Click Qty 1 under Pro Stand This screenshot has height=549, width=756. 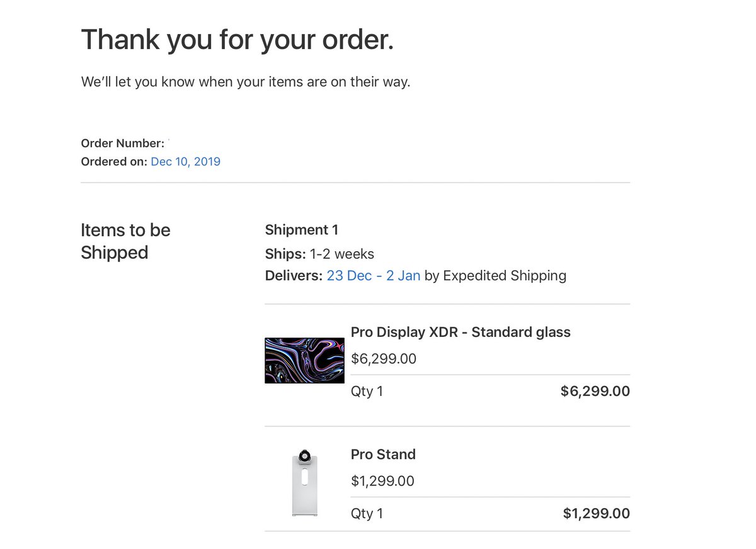tap(367, 514)
